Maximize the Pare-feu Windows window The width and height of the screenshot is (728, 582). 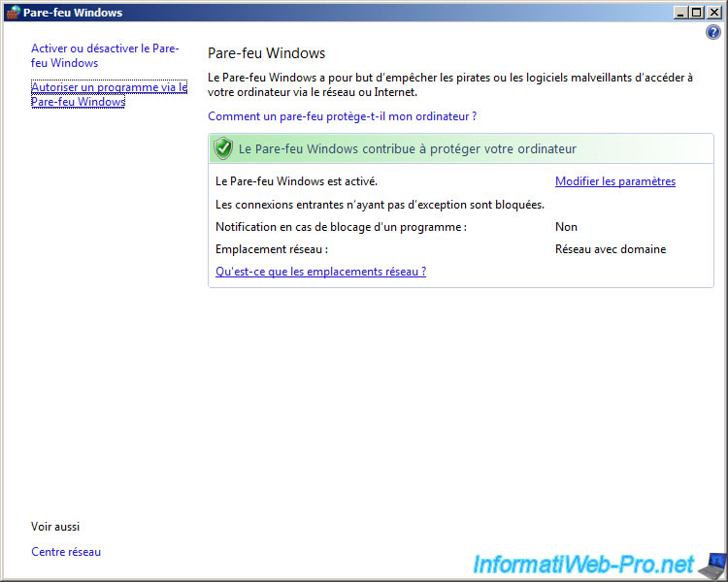tap(697, 13)
